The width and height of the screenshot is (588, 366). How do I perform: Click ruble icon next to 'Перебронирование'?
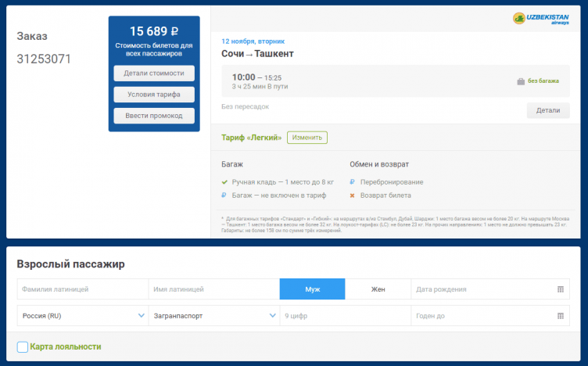tap(352, 182)
